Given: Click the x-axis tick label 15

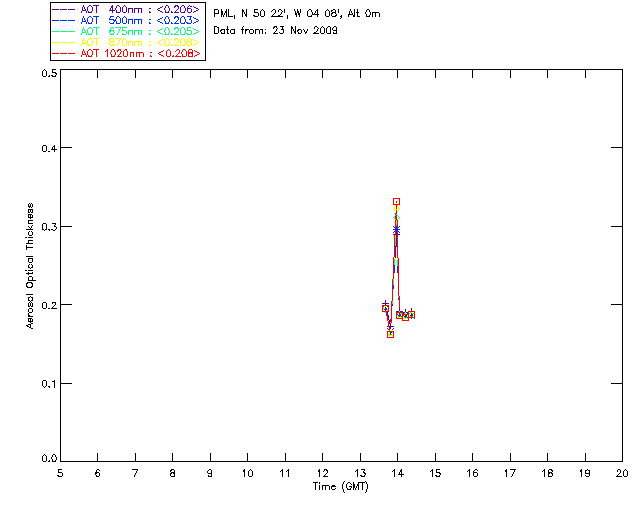Looking at the screenshot, I should [x=435, y=473].
